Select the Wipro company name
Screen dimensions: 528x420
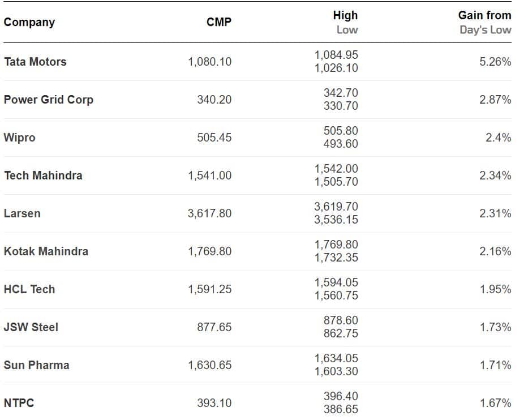pos(19,138)
